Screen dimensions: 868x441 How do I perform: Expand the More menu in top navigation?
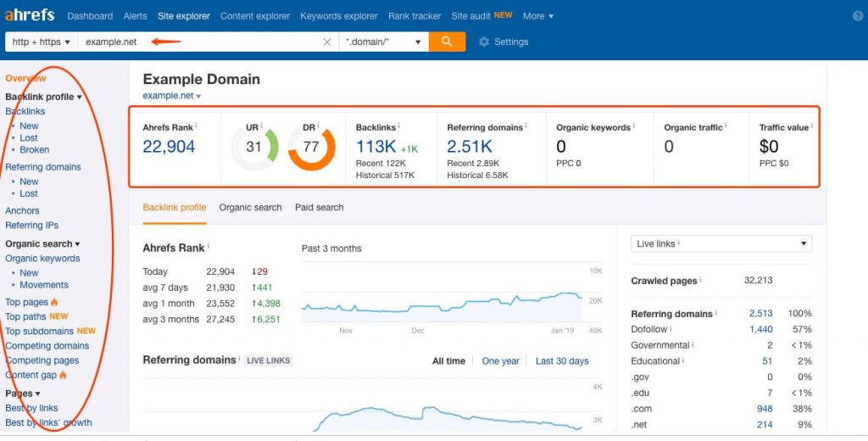click(538, 16)
